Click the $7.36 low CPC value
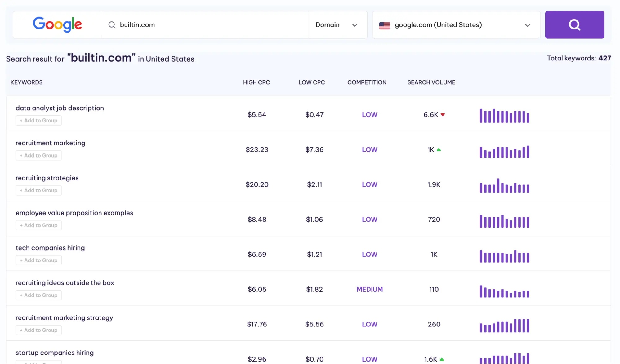 pos(314,150)
